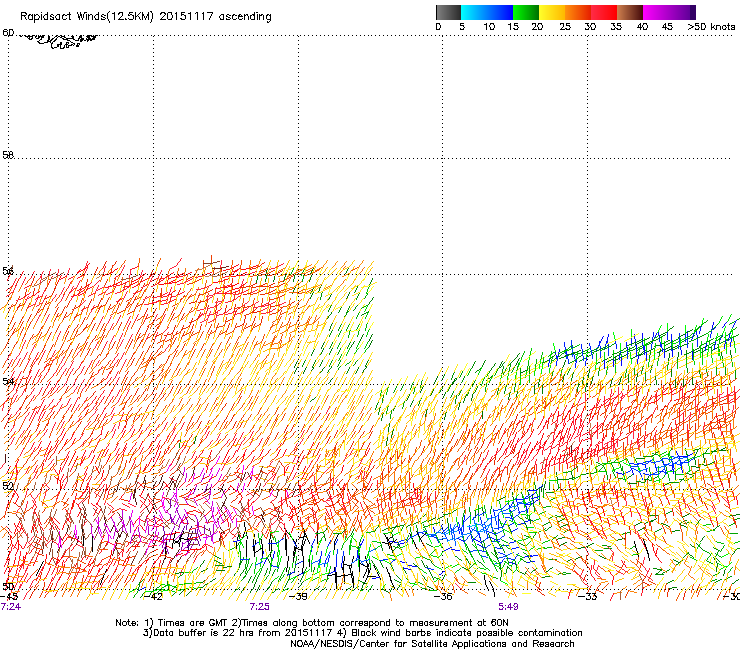Click the magenta 40-45 knots legend segment
Image resolution: width=740 pixels, height=650 pixels.
[x=656, y=12]
